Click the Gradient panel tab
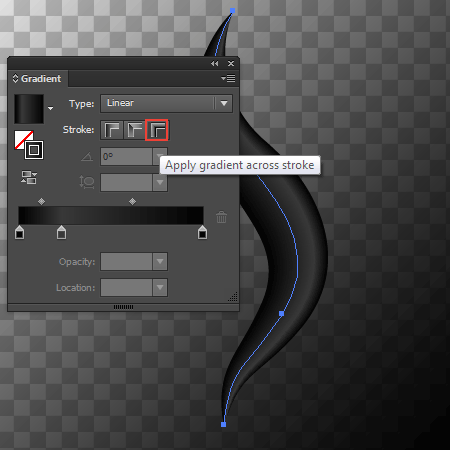Screen dimensions: 450x450 coord(38,79)
